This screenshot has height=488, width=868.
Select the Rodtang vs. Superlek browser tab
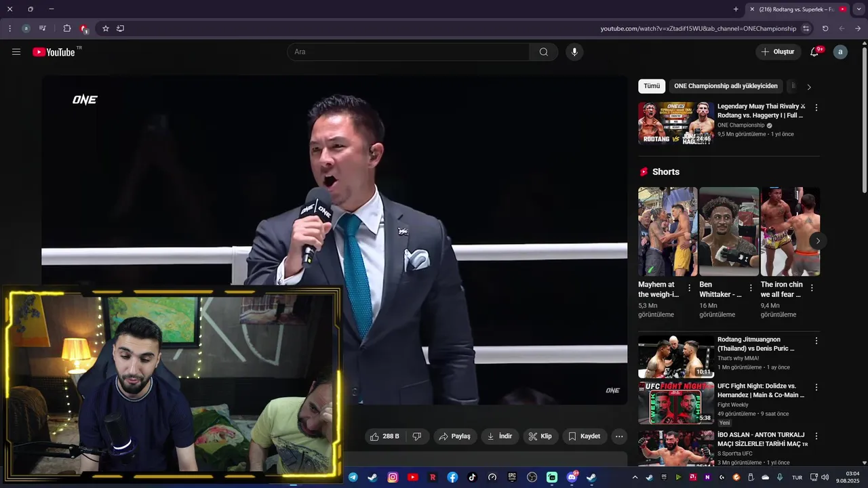797,9
